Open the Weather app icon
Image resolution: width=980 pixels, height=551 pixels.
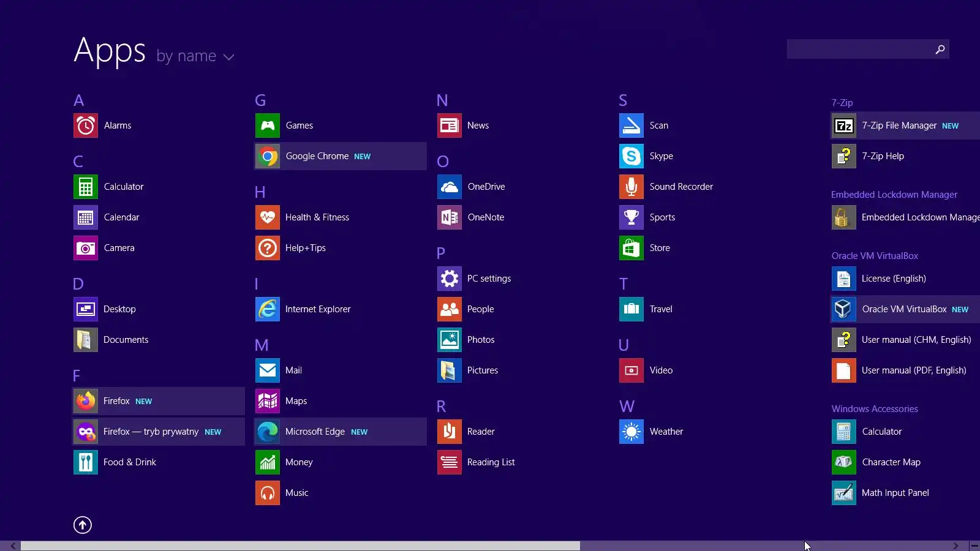tap(631, 432)
